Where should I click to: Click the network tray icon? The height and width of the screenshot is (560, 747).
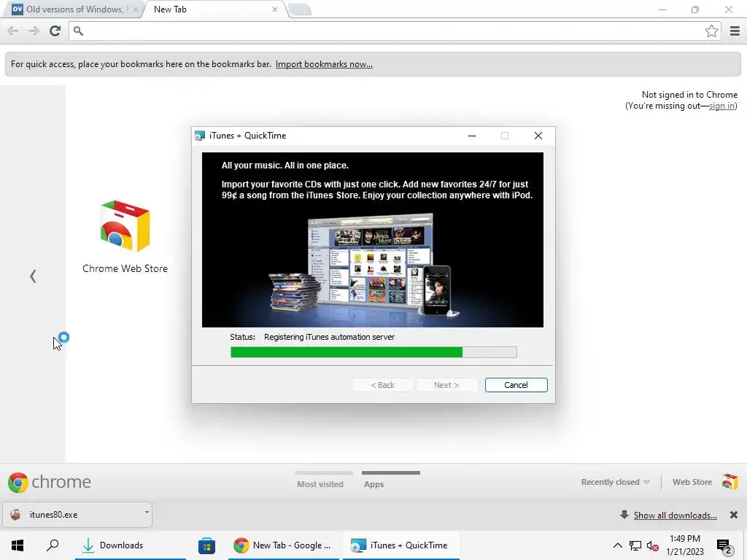635,545
